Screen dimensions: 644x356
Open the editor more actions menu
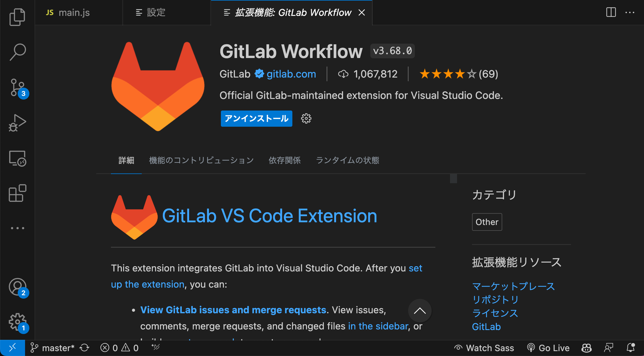pyautogui.click(x=630, y=13)
